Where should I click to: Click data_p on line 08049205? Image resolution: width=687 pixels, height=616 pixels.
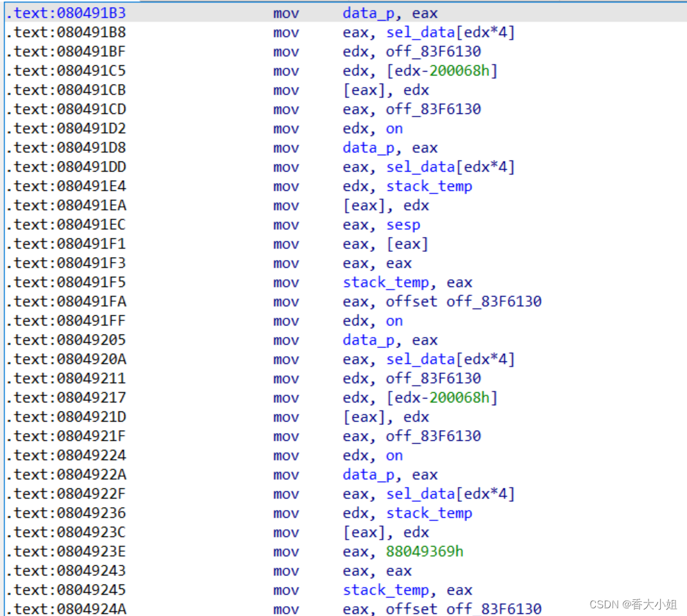point(368,340)
